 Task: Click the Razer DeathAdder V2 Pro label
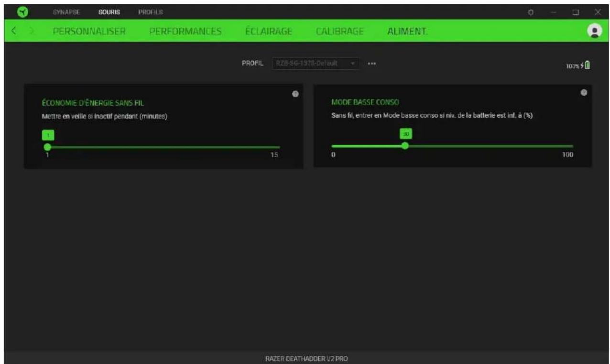(x=306, y=358)
